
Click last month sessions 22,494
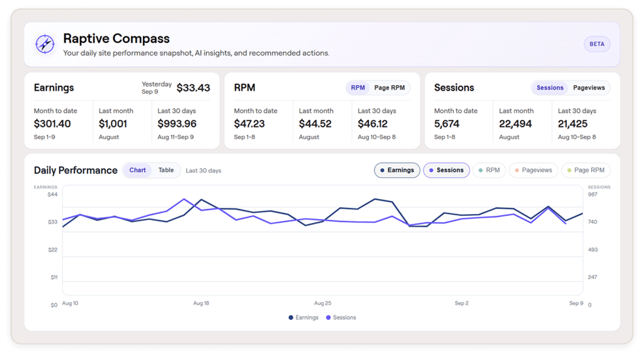tap(515, 124)
